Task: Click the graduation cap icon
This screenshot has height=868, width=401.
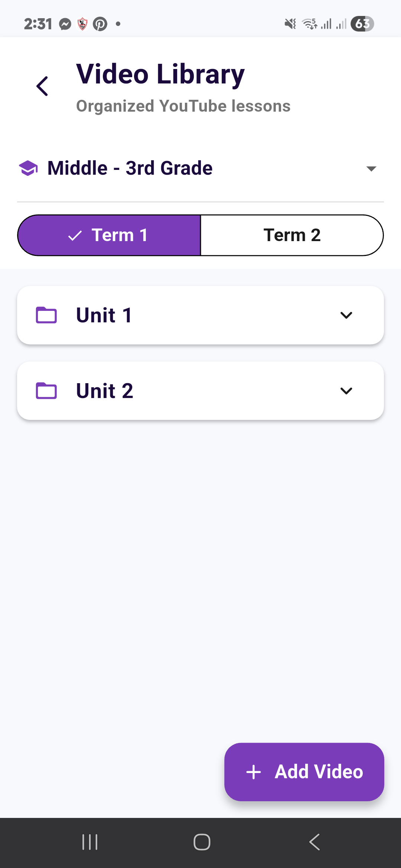Action: (28, 168)
